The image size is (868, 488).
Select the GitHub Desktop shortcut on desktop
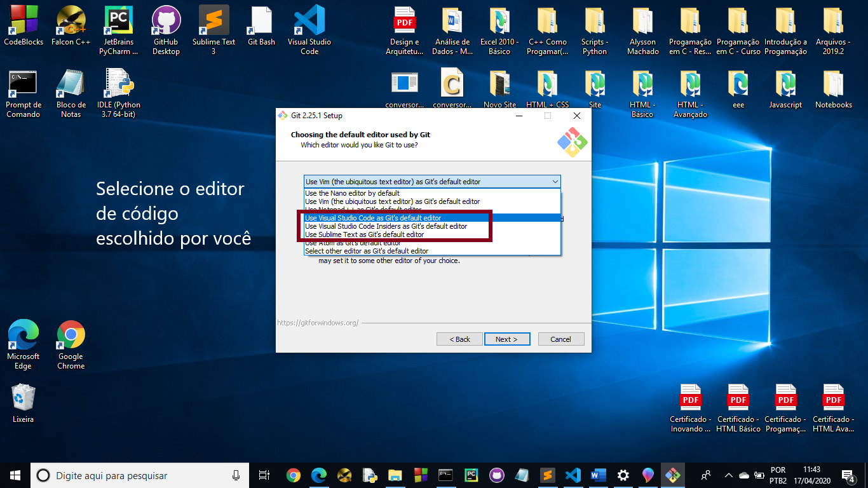coord(166,30)
